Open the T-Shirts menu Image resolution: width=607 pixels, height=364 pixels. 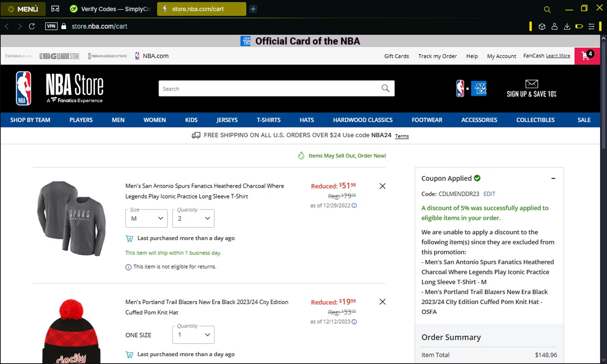point(269,120)
